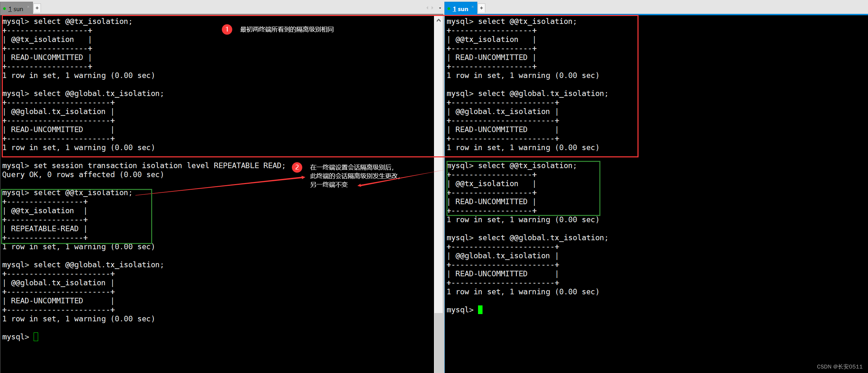The width and height of the screenshot is (868, 373).
Task: Switch to the left pane's '1 sun' tab
Action: point(16,9)
